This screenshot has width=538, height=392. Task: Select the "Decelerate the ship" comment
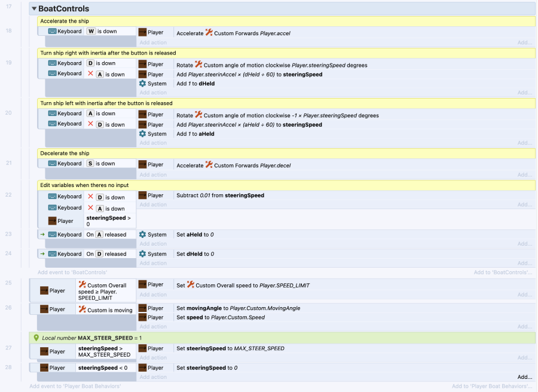286,154
